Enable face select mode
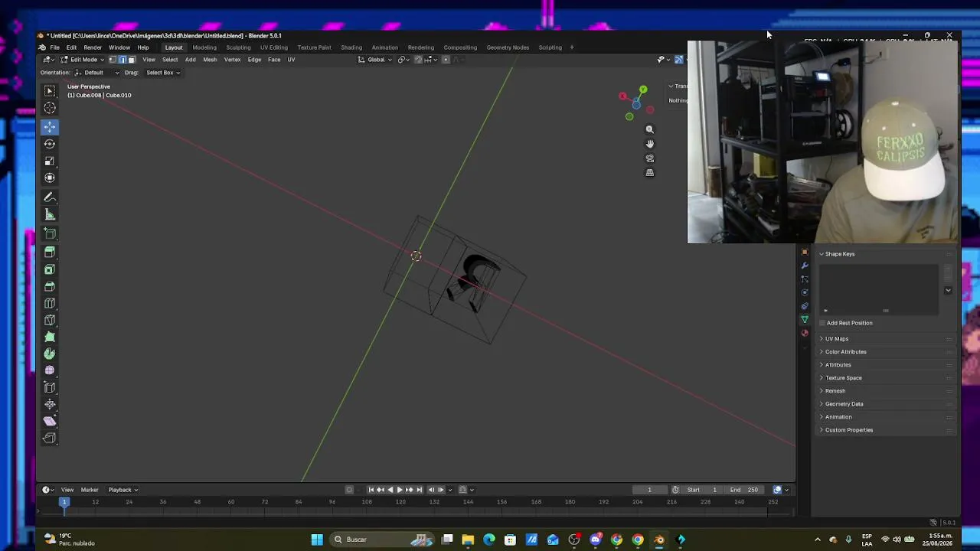Screen dimensions: 980x551 [132, 60]
